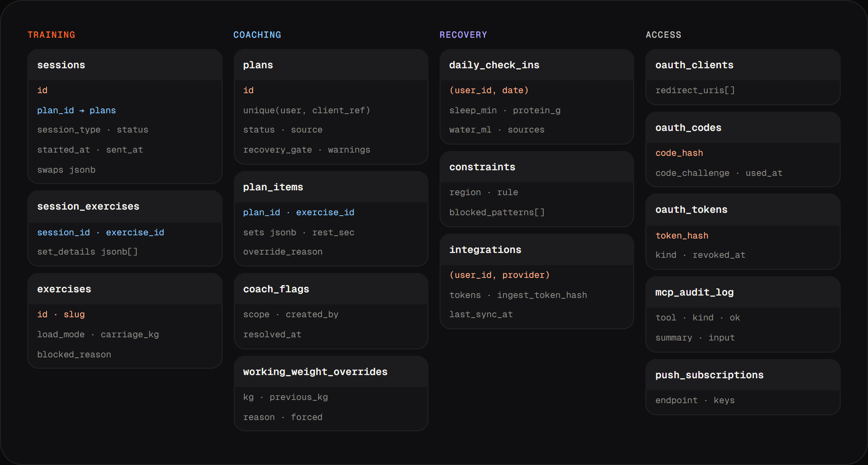Image resolution: width=868 pixels, height=465 pixels.
Task: Select 'unique(user, client_ref)' constraint row
Action: 307,110
